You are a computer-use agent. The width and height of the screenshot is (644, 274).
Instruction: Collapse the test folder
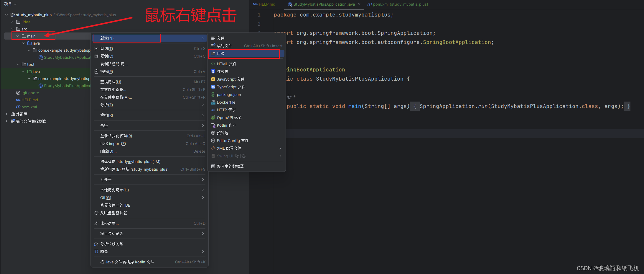pyautogui.click(x=18, y=64)
